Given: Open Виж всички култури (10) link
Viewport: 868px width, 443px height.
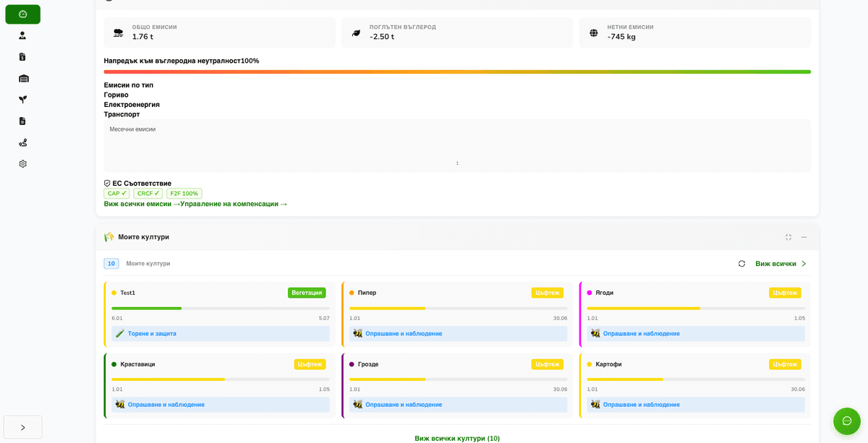Looking at the screenshot, I should pyautogui.click(x=457, y=438).
